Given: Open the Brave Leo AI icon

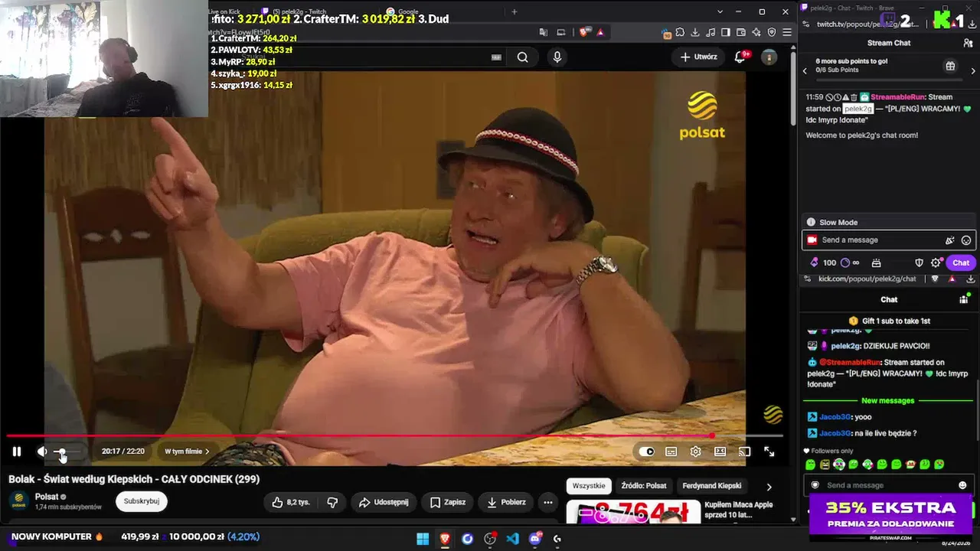Looking at the screenshot, I should (x=756, y=32).
